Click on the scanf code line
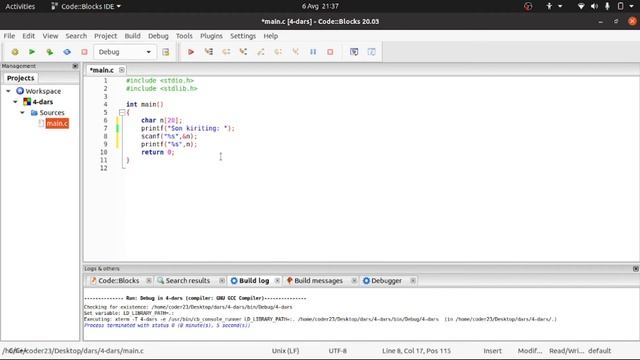The height and width of the screenshot is (360, 640). (169, 136)
